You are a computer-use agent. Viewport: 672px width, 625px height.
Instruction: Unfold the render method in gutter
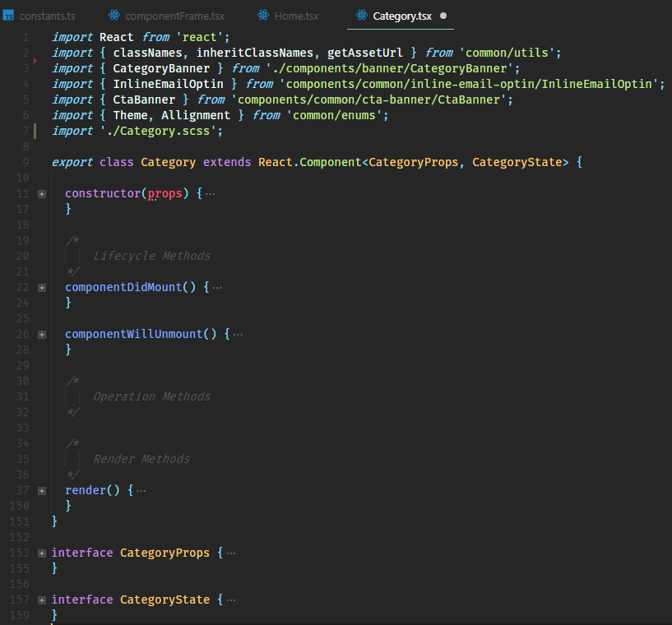click(42, 490)
